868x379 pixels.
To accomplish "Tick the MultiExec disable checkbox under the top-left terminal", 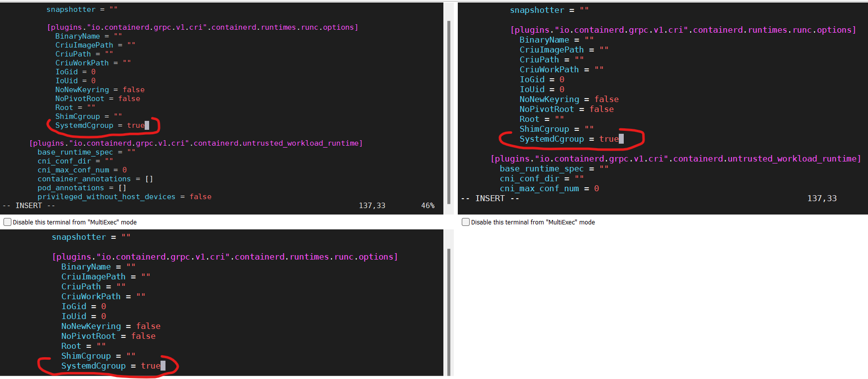I will (7, 222).
